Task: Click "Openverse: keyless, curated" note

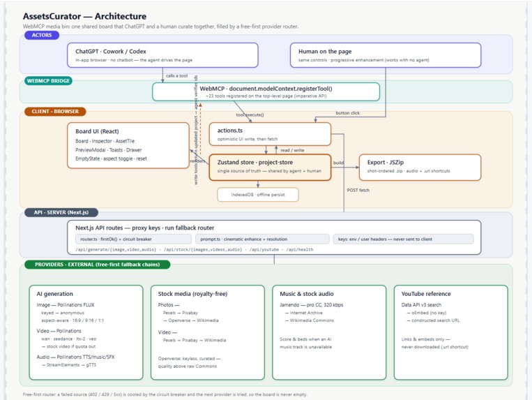Action: tap(190, 359)
